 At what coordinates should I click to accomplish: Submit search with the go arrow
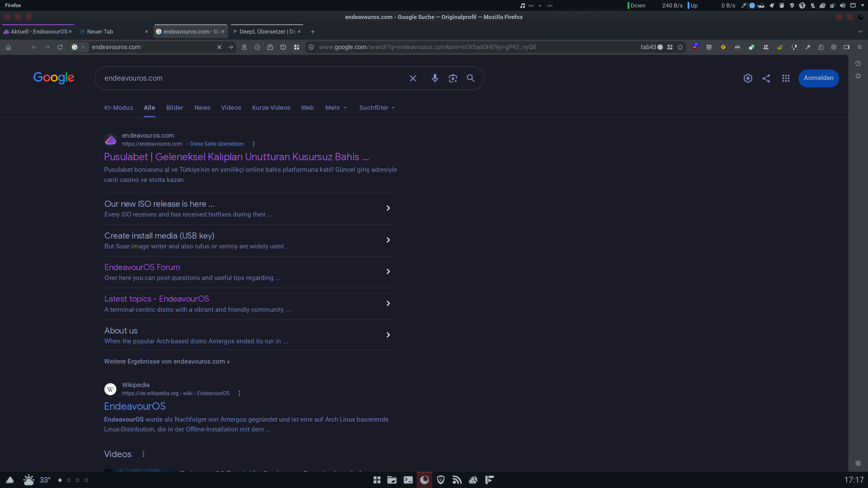[231, 47]
